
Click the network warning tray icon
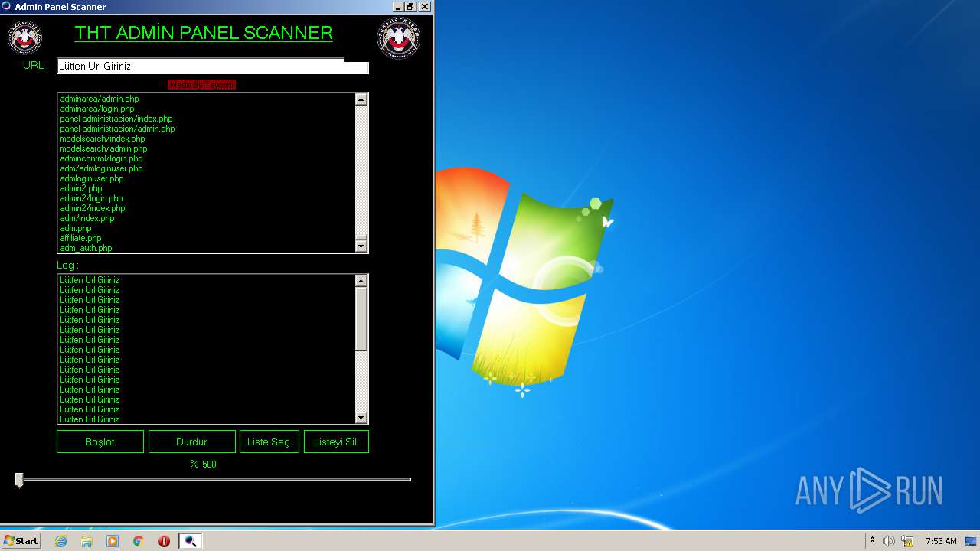(907, 541)
